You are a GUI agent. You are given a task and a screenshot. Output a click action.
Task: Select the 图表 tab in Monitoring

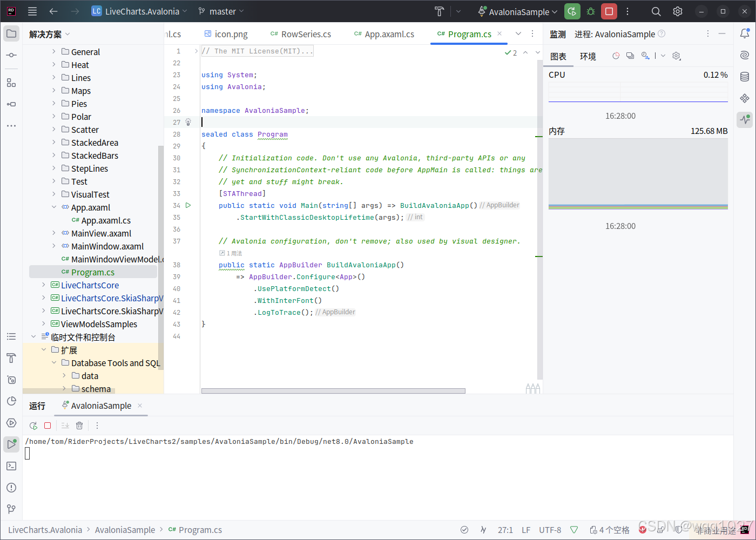tap(558, 56)
